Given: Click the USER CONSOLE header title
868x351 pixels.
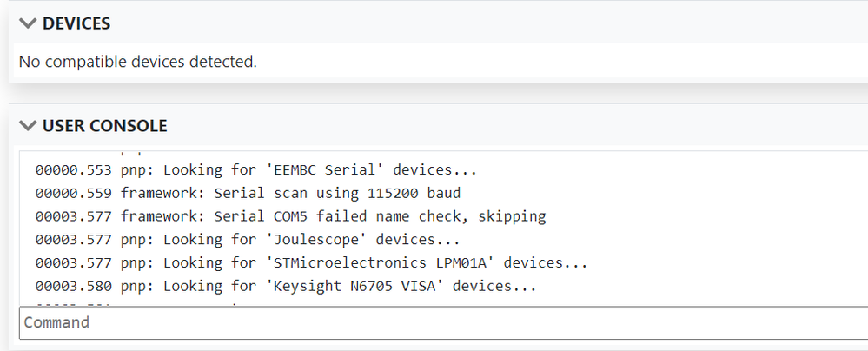Looking at the screenshot, I should click(x=104, y=127).
